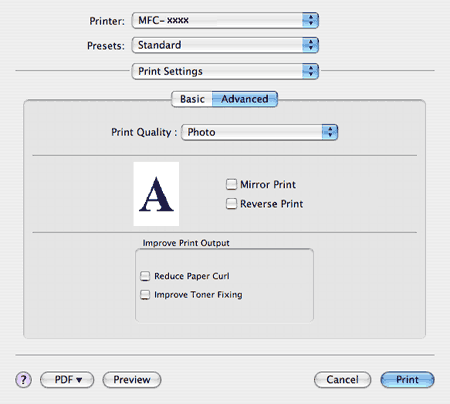Click the Print Settings dropdown arrow icon
Screen dimensions: 450x404
(x=310, y=71)
